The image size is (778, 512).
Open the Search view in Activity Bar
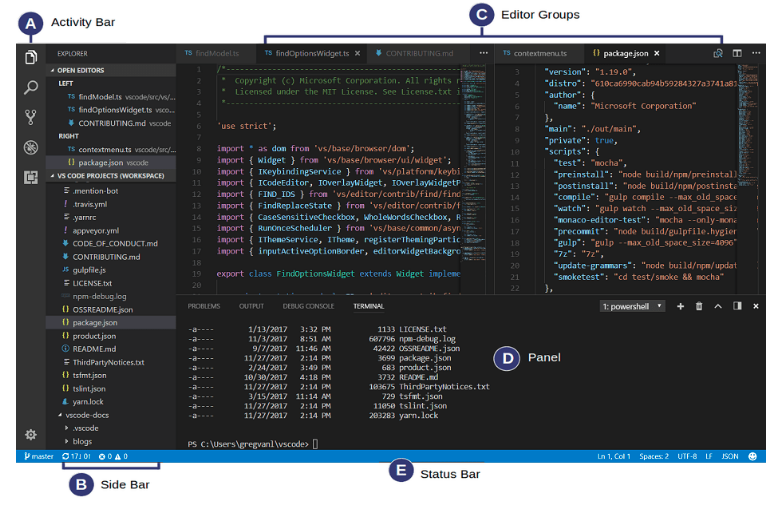point(31,87)
